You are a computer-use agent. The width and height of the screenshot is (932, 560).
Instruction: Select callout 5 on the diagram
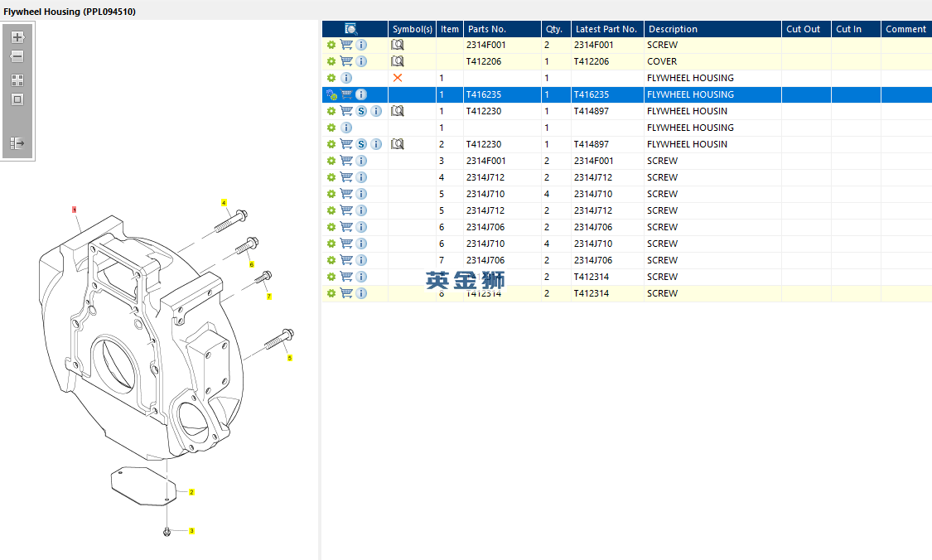[289, 358]
